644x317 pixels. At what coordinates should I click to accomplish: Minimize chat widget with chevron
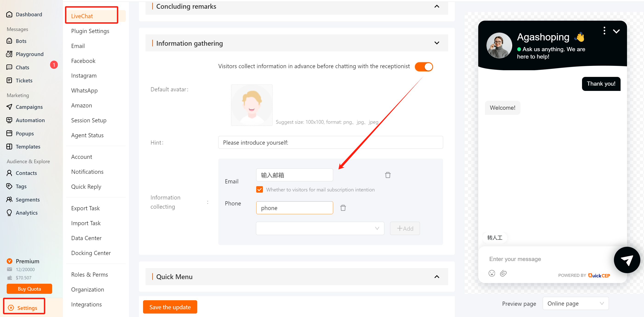pyautogui.click(x=616, y=31)
